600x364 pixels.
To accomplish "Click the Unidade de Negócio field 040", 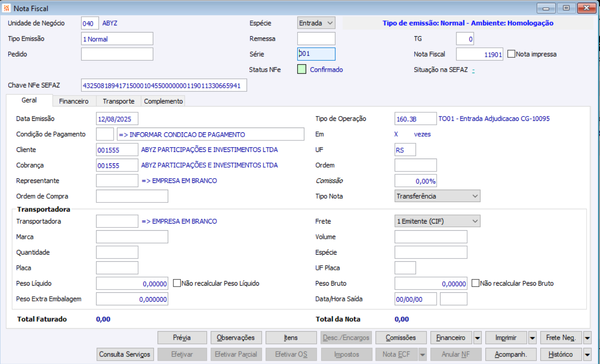I will [90, 23].
